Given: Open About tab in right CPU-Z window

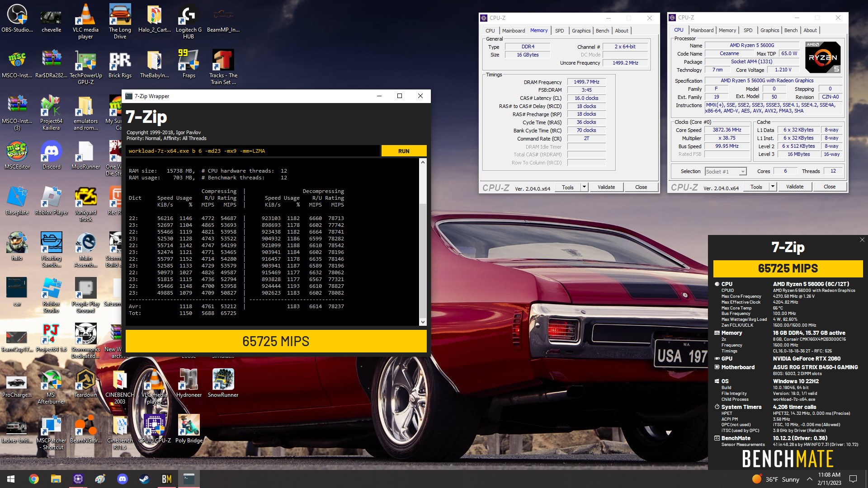Looking at the screenshot, I should (810, 30).
